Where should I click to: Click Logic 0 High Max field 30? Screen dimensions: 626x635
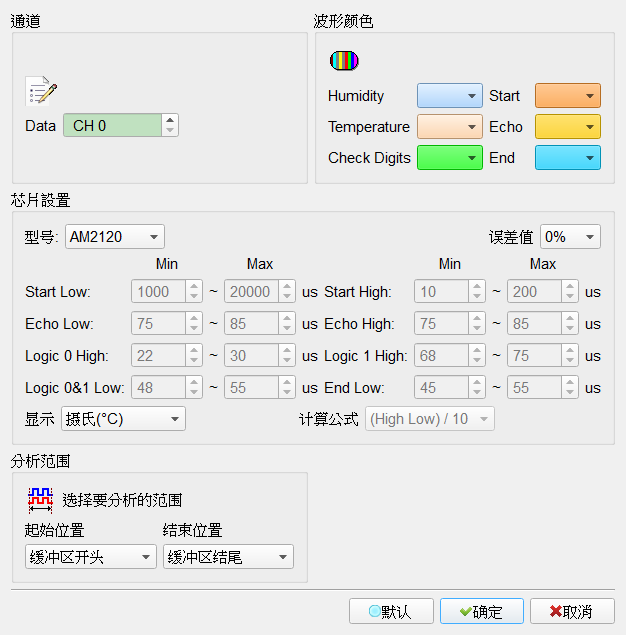[x=251, y=355]
